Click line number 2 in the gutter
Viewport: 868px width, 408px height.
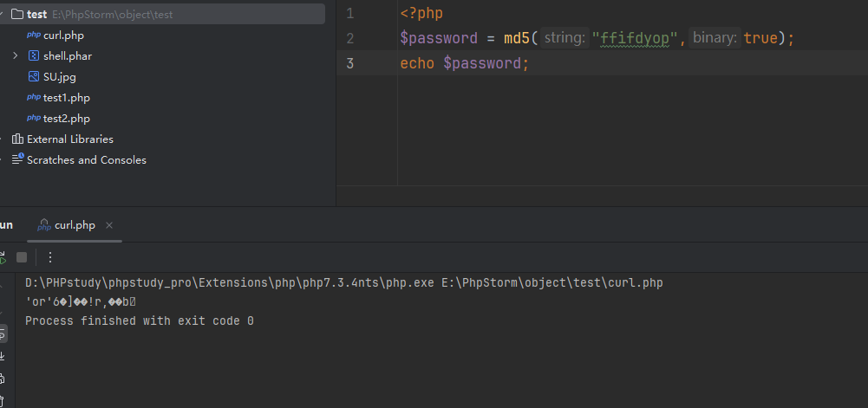tap(349, 39)
